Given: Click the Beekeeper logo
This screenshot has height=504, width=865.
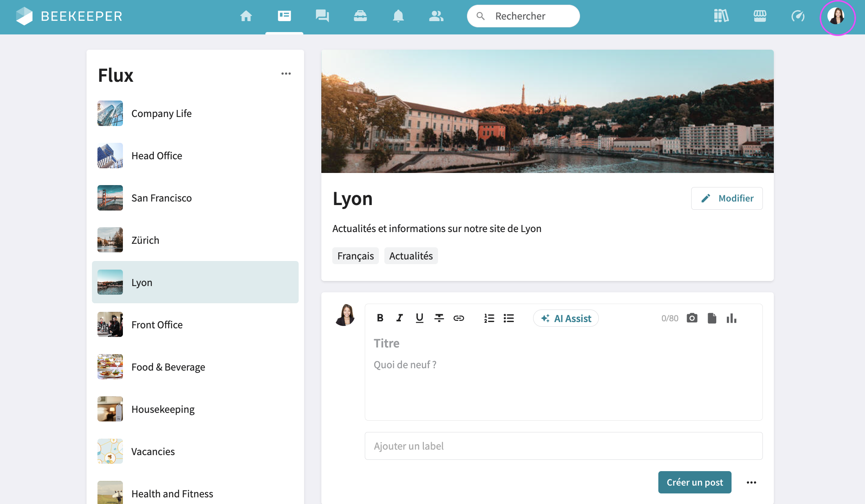Looking at the screenshot, I should pyautogui.click(x=69, y=16).
